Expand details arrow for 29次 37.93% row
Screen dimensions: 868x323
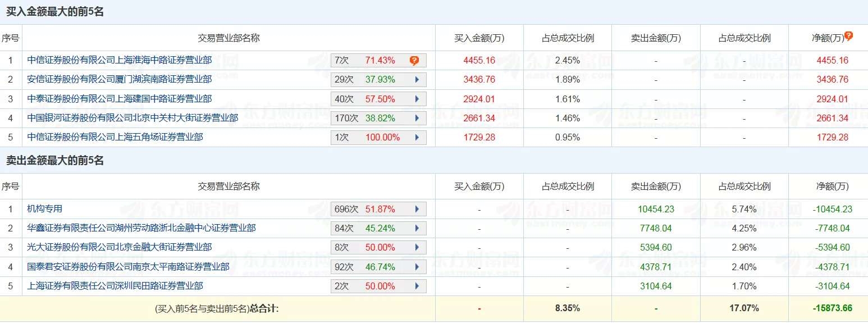pos(417,80)
